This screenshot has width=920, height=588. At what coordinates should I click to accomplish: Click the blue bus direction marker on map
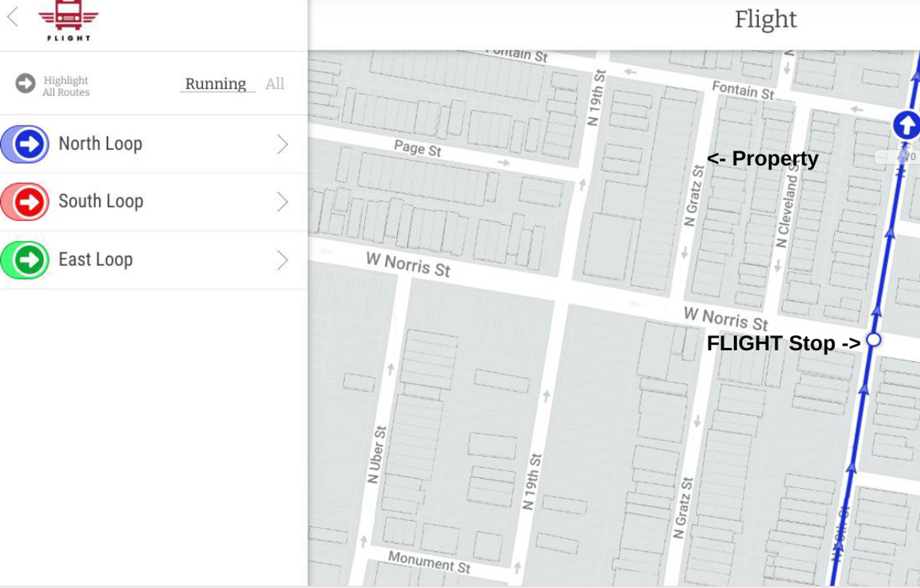906,126
